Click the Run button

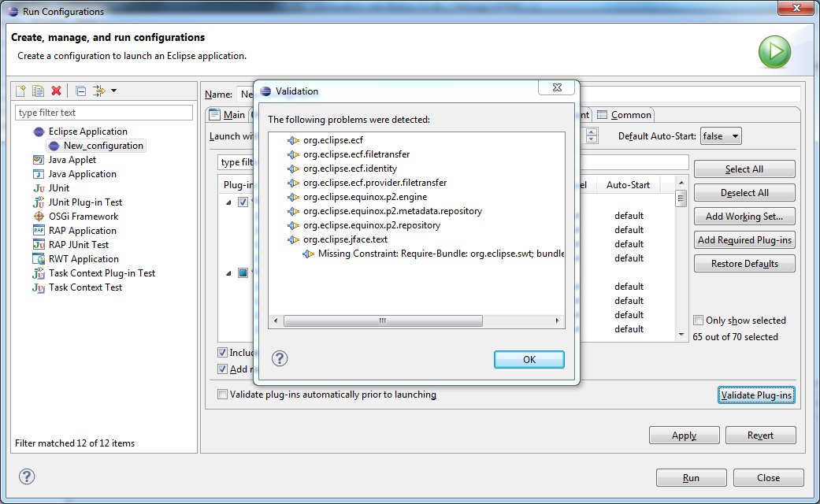(691, 478)
